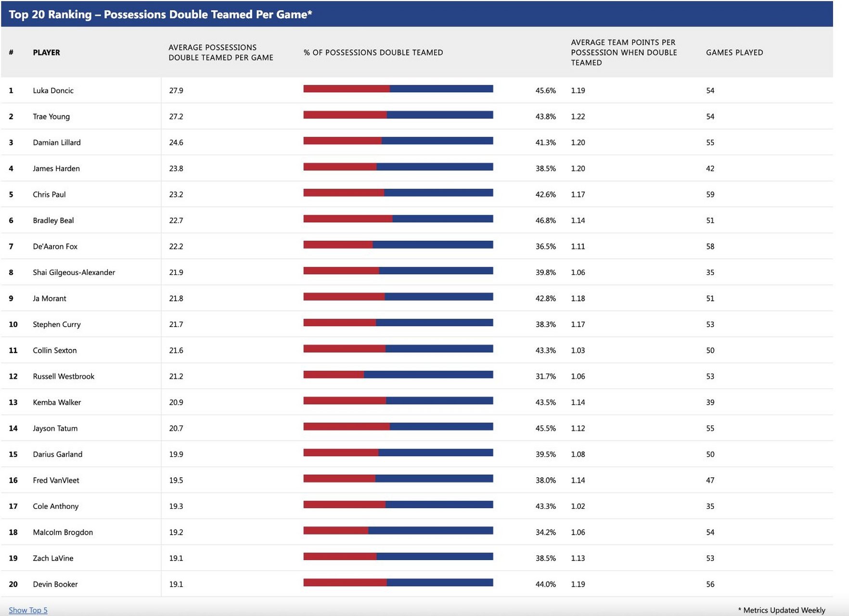Image resolution: width=849 pixels, height=616 pixels.
Task: Click Shai Gilgeous-Alexander's name
Action: click(74, 272)
